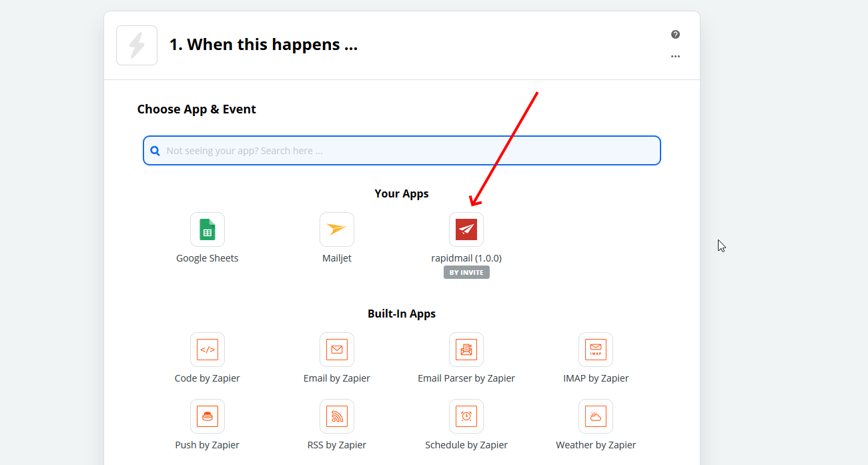
Task: Select the Email by Zapier icon
Action: tap(337, 350)
